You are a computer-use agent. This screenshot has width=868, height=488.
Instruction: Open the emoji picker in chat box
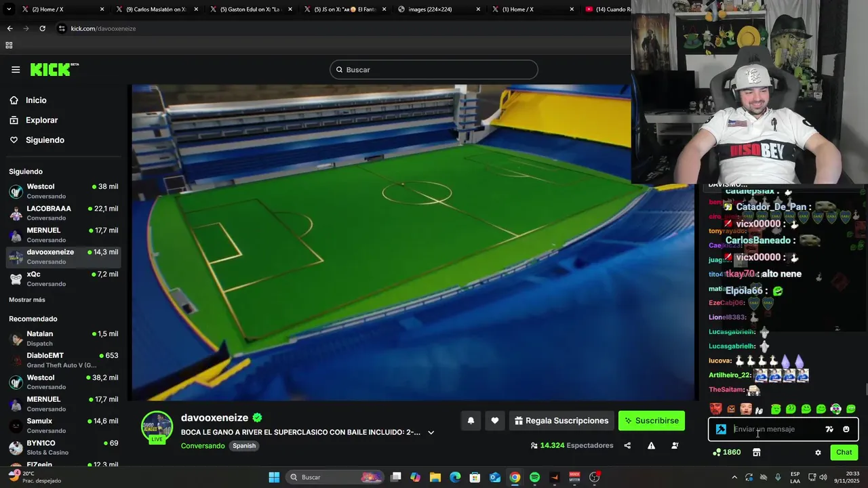pyautogui.click(x=846, y=429)
